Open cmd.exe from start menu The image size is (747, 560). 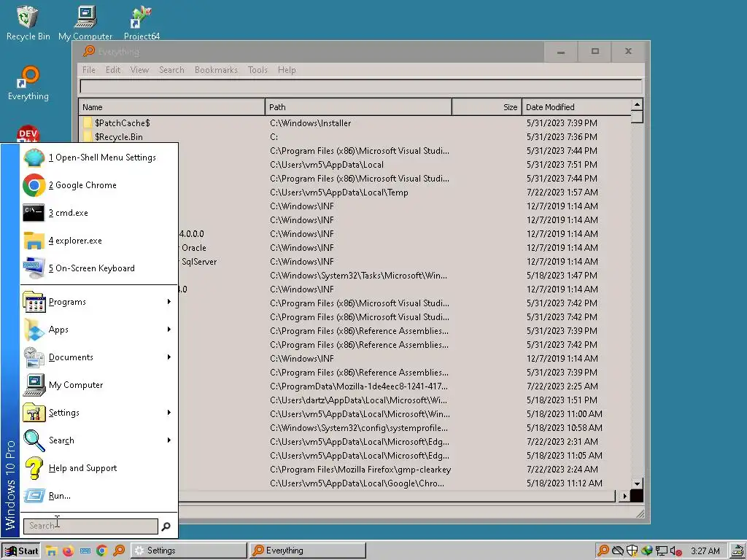point(99,213)
